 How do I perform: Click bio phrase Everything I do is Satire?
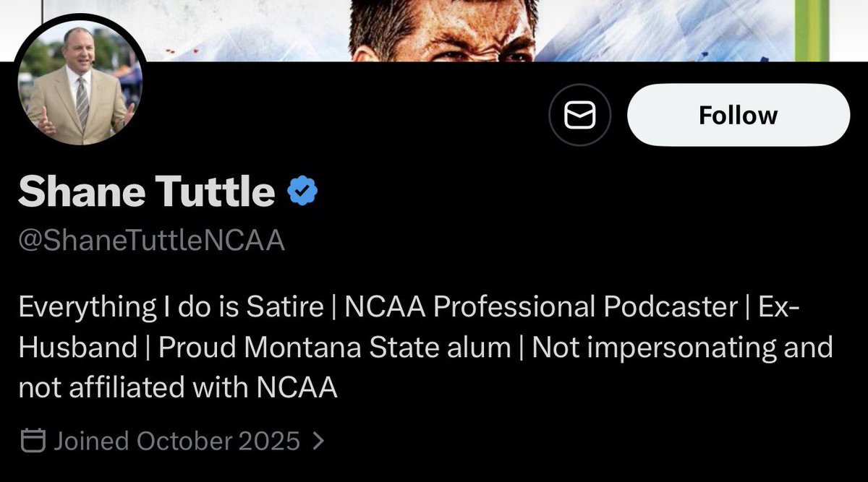(171, 307)
